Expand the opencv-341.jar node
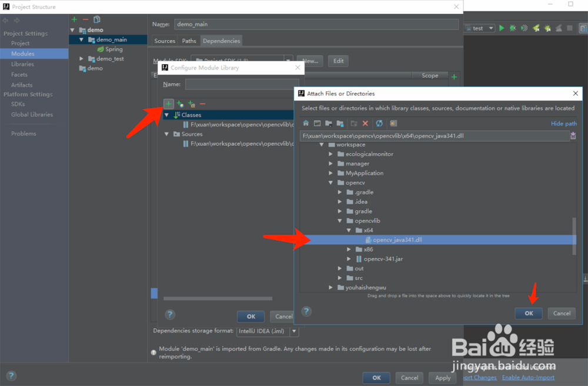The height and width of the screenshot is (386, 588). [x=349, y=259]
